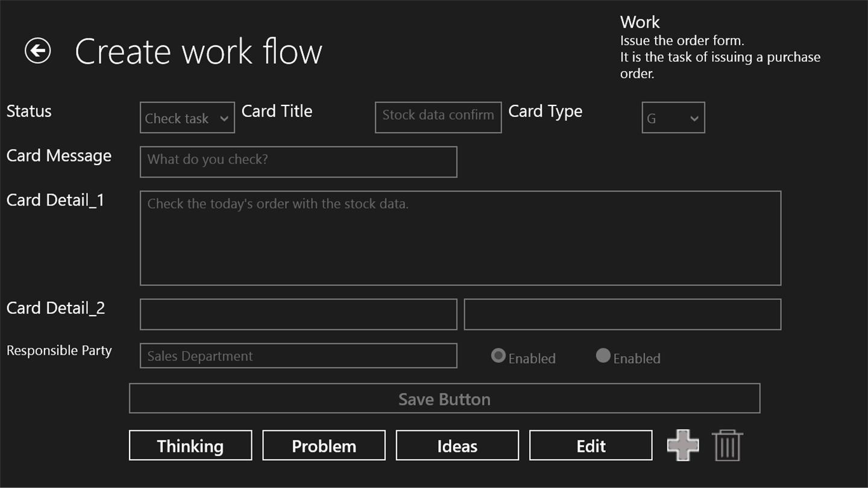This screenshot has height=488, width=868.
Task: Open the Status dropdown showing Check task
Action: pos(187,118)
